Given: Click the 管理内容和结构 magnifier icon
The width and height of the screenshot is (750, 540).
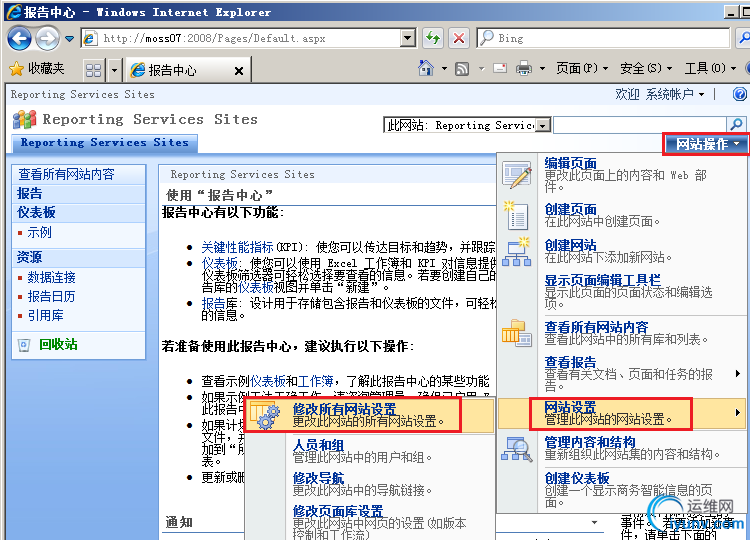Looking at the screenshot, I should [x=517, y=450].
